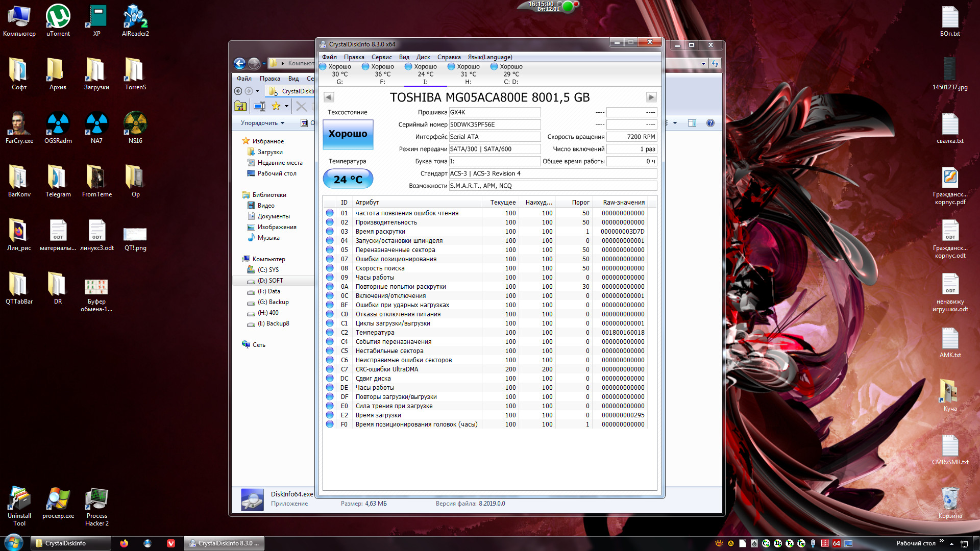Show the next disk with right arrow
980x551 pixels.
651,97
